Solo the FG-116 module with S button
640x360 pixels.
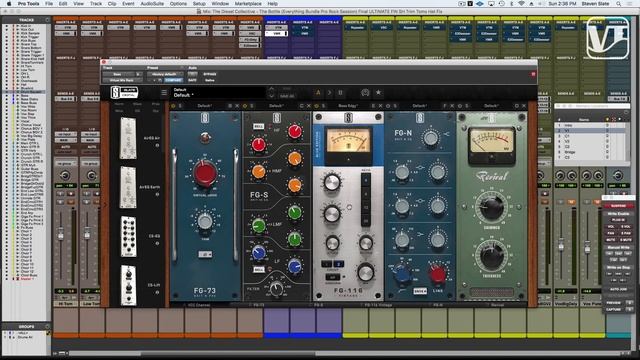pyautogui.click(x=324, y=106)
